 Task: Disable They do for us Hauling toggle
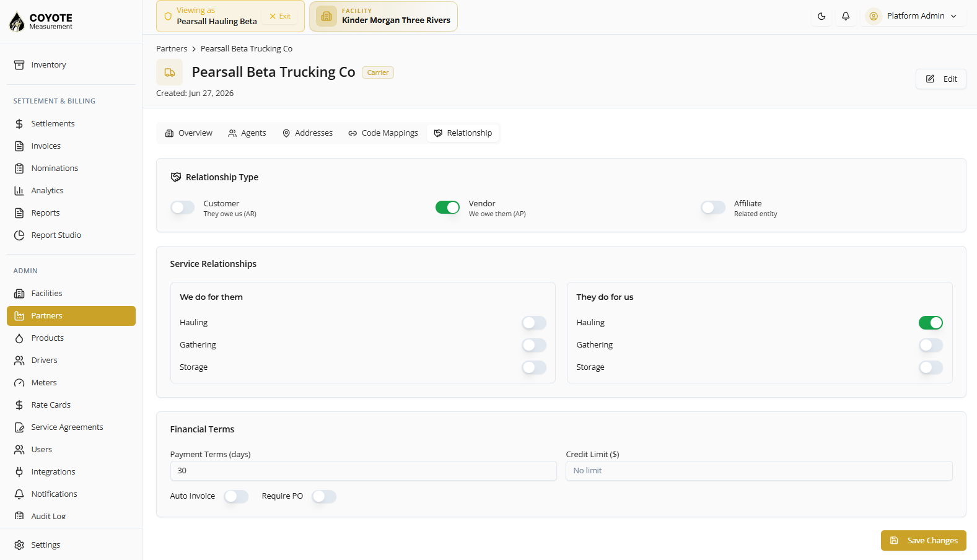click(931, 323)
